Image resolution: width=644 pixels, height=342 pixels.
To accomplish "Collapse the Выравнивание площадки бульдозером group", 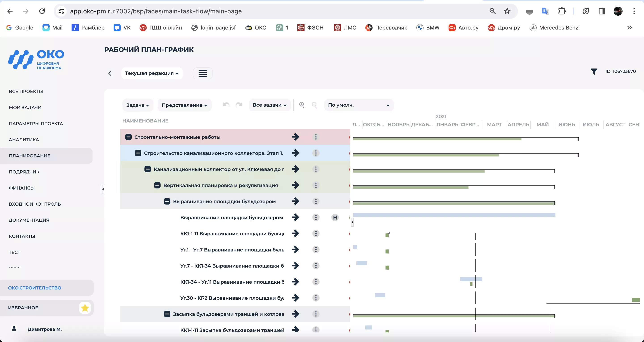I will 167,201.
